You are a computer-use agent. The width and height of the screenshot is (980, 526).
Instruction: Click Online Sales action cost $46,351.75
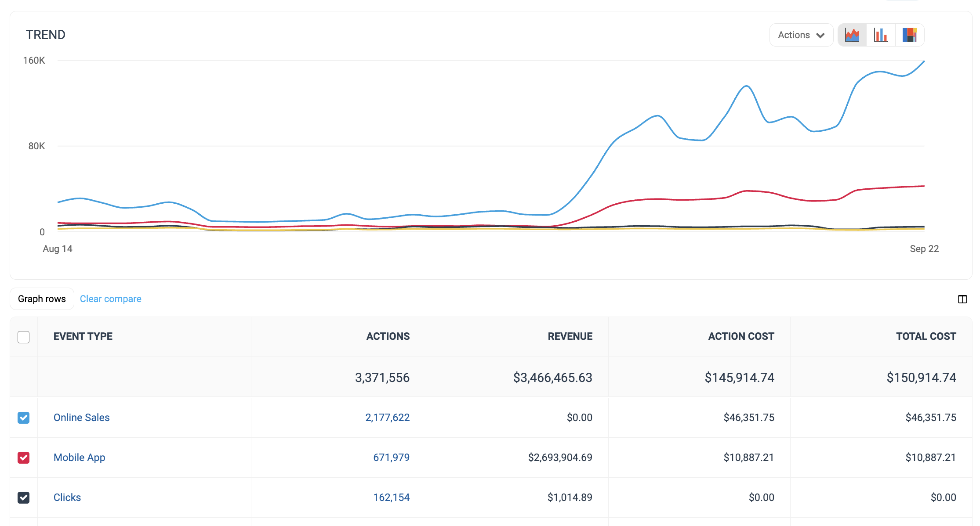tap(749, 418)
